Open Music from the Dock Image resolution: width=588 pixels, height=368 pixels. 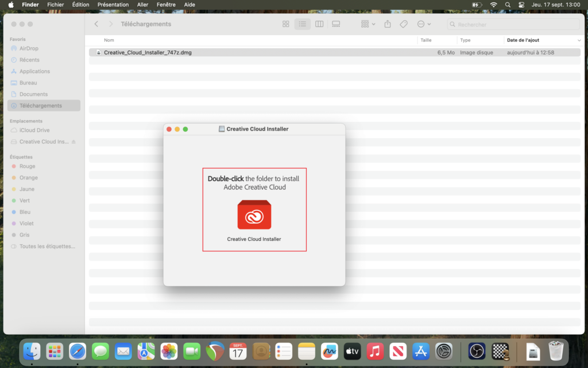375,351
